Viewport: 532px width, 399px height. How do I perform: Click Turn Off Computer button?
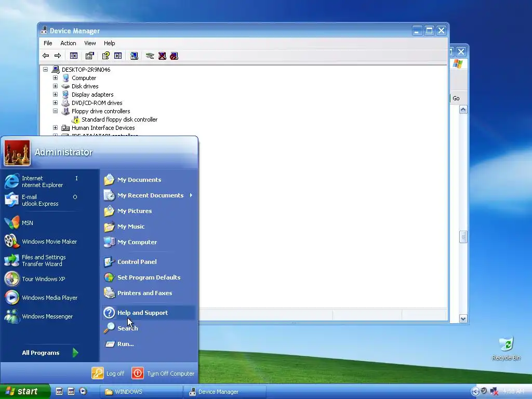163,373
